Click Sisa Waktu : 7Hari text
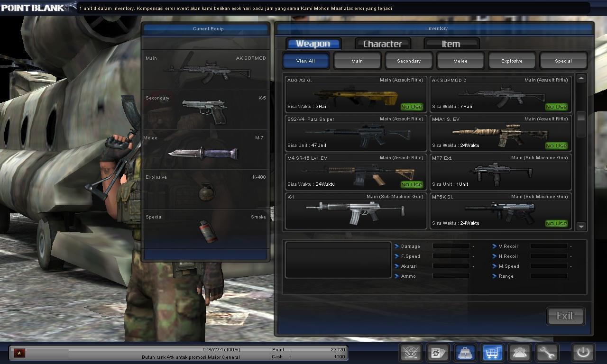 pyautogui.click(x=452, y=107)
